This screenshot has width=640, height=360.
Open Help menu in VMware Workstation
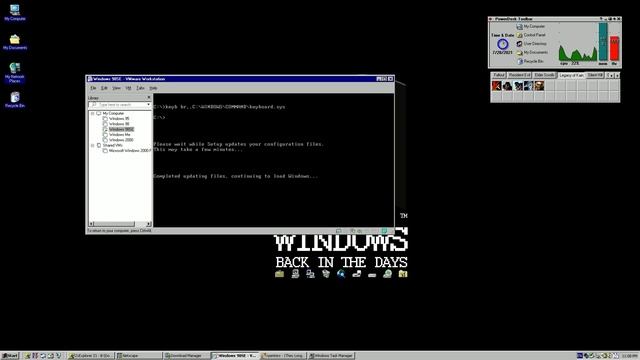153,88
